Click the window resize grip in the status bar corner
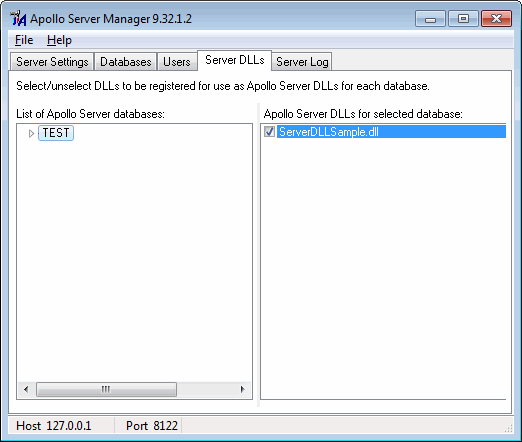Screen dimensions: 522x442 pyautogui.click(x=509, y=428)
